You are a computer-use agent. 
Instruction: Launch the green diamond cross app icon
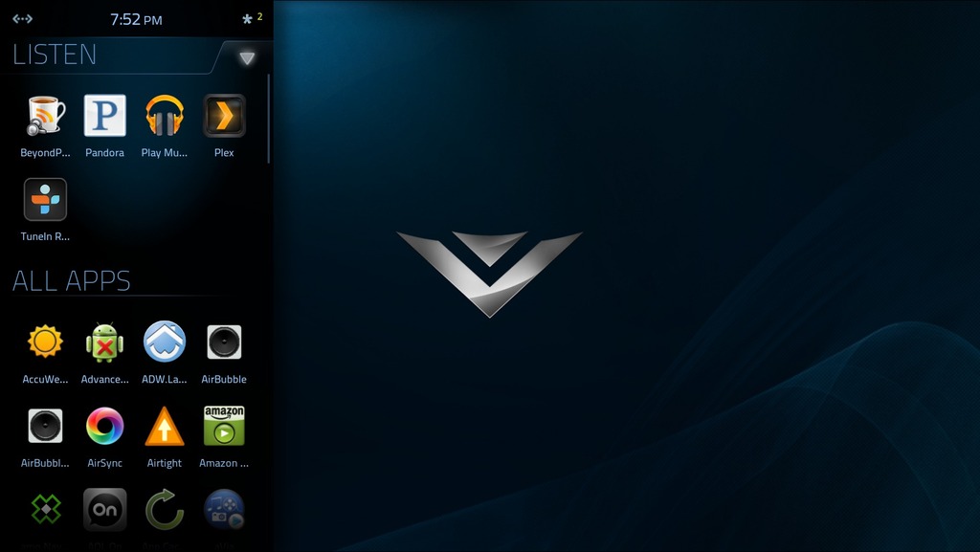[x=45, y=510]
